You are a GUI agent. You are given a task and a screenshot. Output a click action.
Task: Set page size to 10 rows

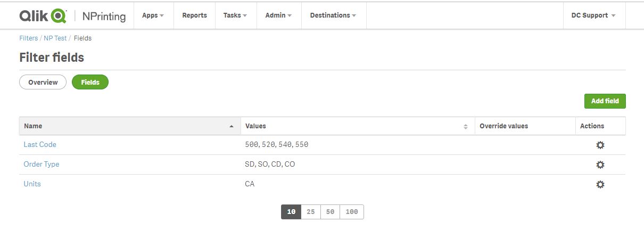click(291, 212)
